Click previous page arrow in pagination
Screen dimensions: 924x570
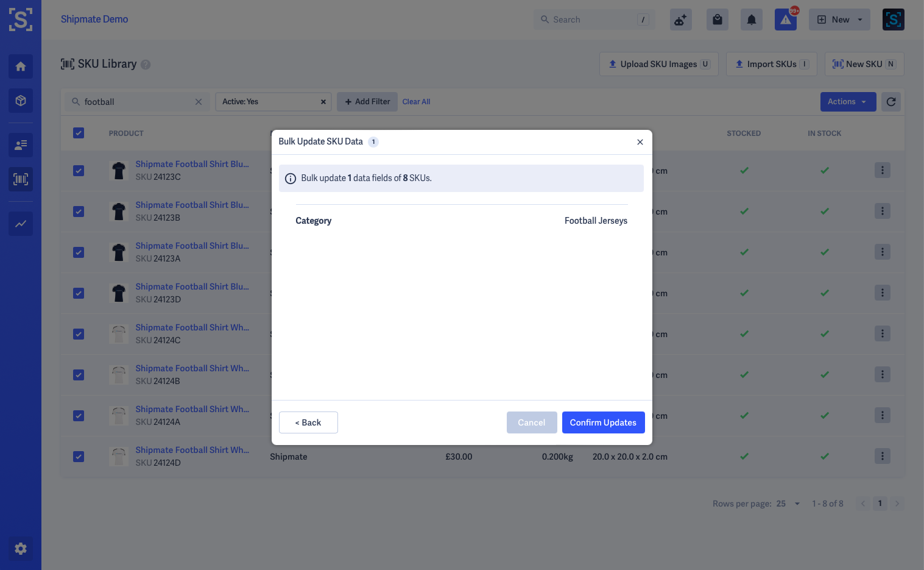[862, 504]
